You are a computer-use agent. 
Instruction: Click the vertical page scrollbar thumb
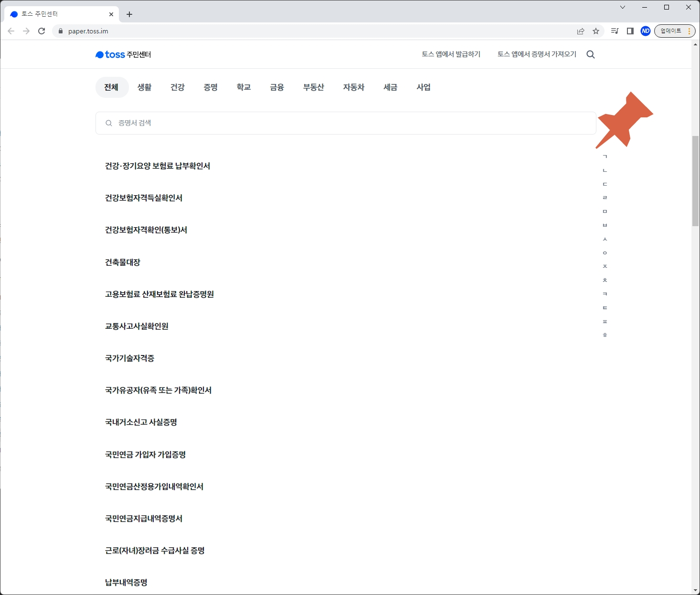pos(695,181)
